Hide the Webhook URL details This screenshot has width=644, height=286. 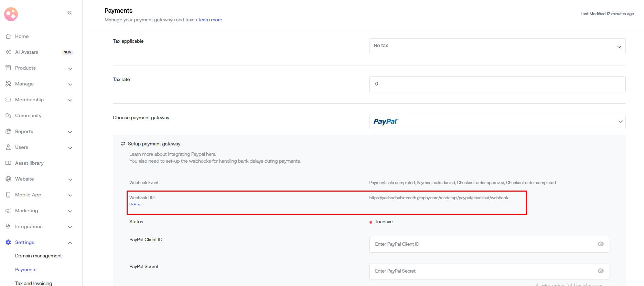coord(135,204)
